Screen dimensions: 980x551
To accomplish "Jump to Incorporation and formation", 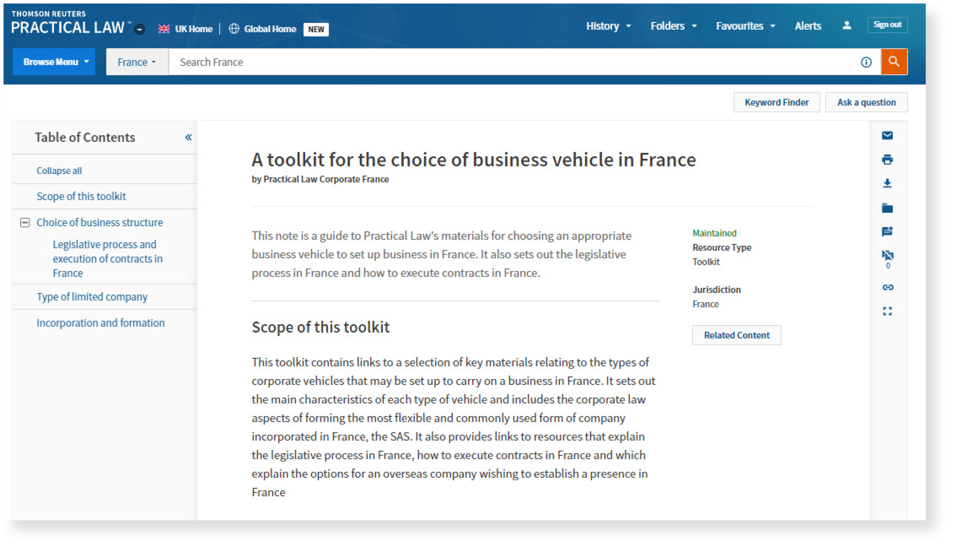I will (101, 323).
